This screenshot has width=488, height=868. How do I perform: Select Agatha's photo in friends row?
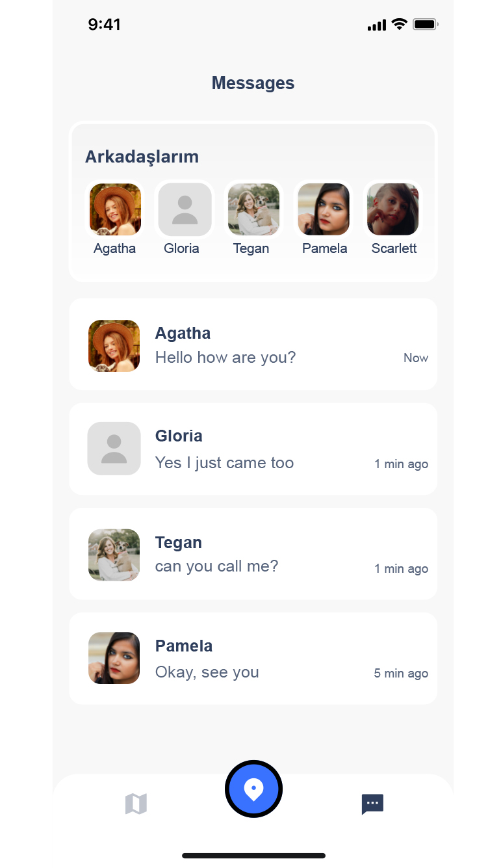pyautogui.click(x=115, y=209)
